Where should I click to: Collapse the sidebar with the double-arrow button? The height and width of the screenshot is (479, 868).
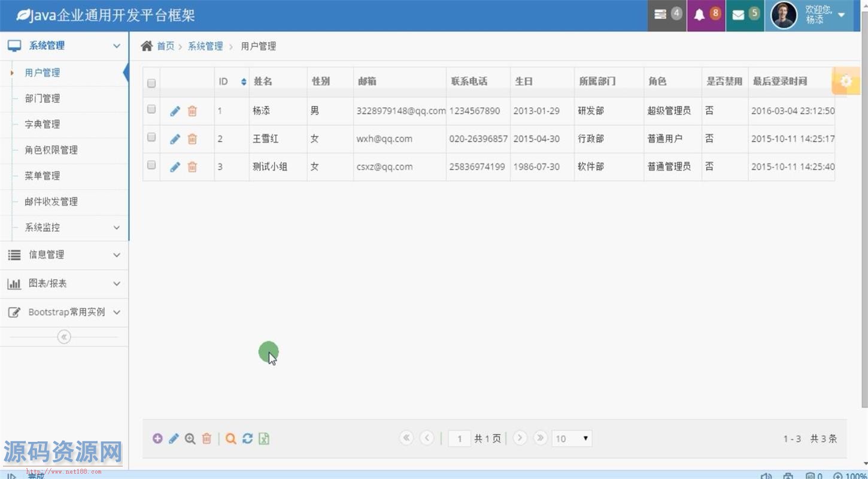[64, 337]
